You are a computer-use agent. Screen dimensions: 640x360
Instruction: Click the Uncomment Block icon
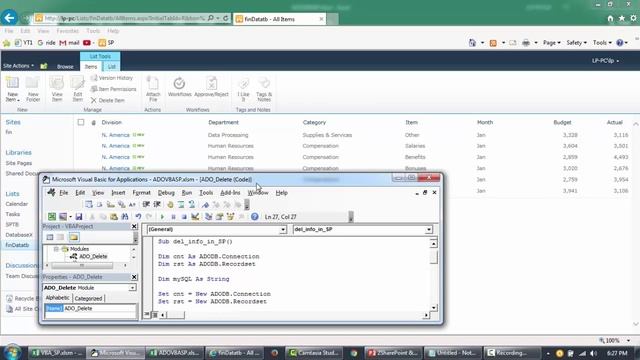[191, 204]
